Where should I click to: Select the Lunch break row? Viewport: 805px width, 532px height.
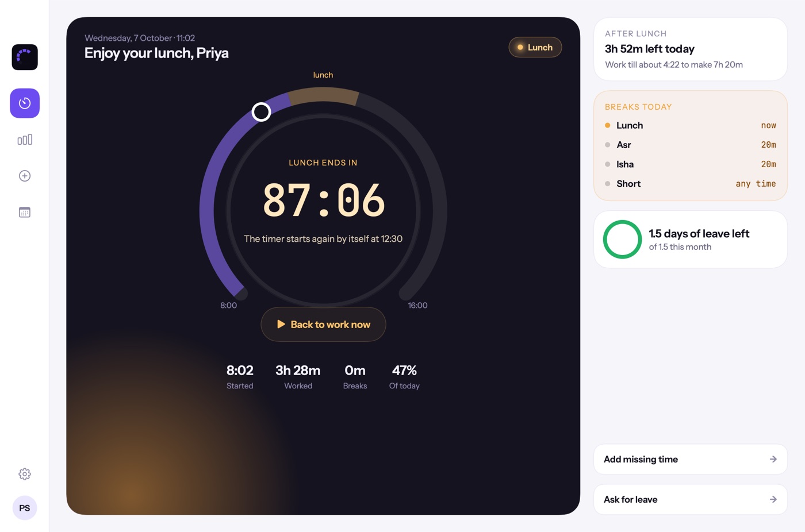[691, 125]
